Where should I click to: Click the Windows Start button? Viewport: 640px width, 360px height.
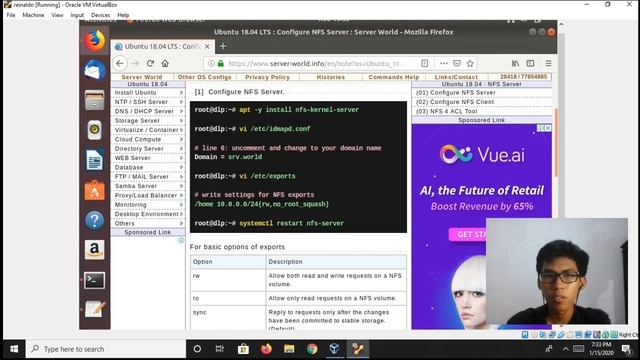pos(14,349)
